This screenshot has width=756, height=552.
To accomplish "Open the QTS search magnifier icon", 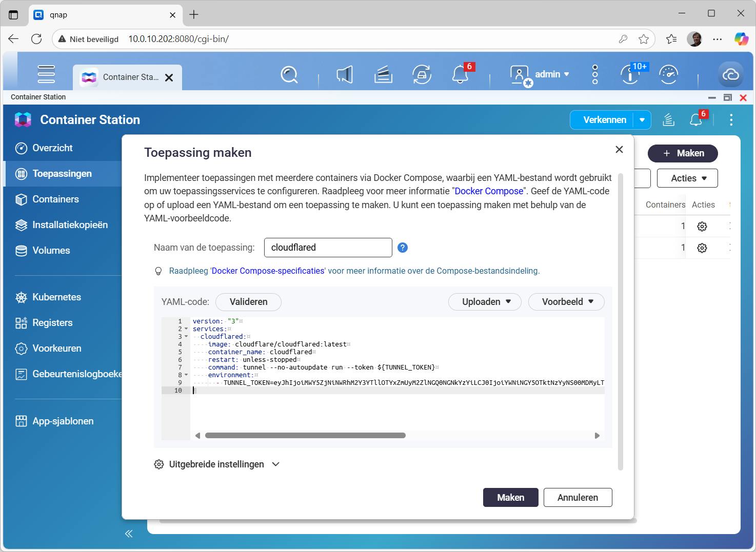I will (x=289, y=75).
